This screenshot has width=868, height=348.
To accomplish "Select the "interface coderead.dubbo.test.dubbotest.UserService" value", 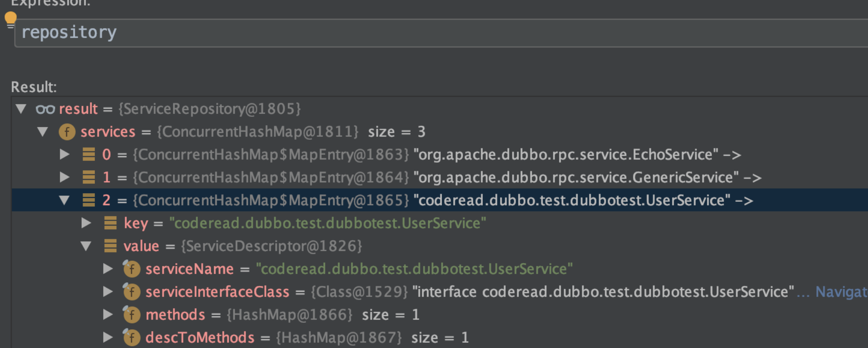I will click(603, 292).
